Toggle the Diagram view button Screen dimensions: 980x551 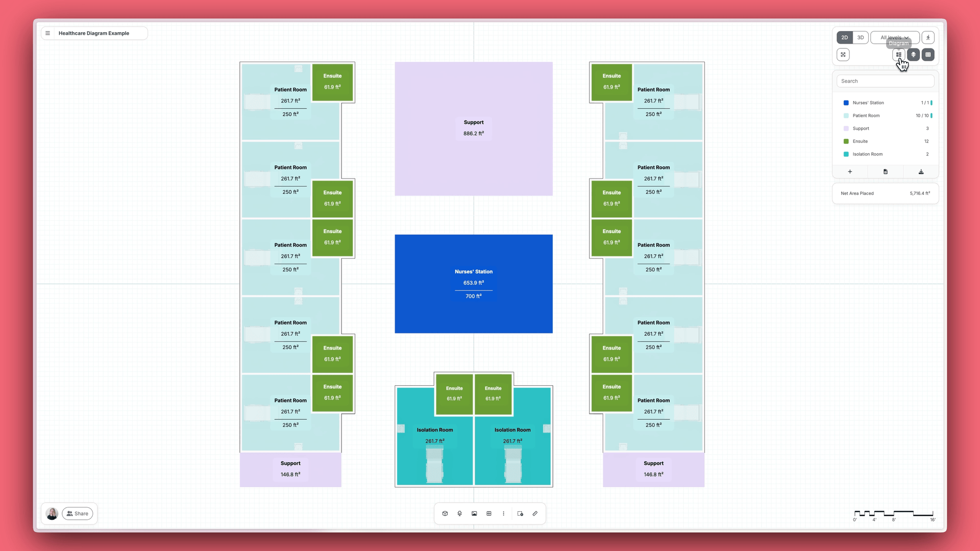(899, 55)
